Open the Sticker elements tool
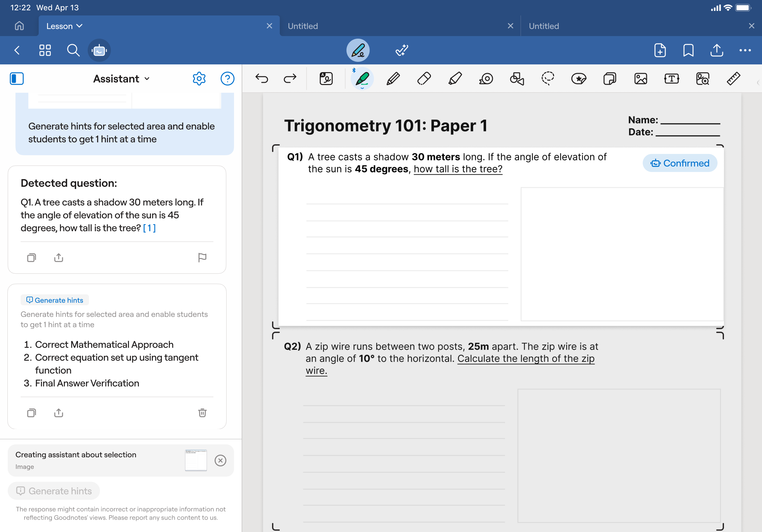 tap(579, 79)
